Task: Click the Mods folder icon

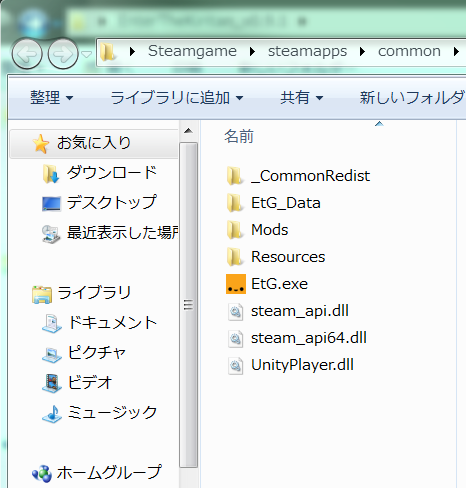Action: click(x=235, y=230)
